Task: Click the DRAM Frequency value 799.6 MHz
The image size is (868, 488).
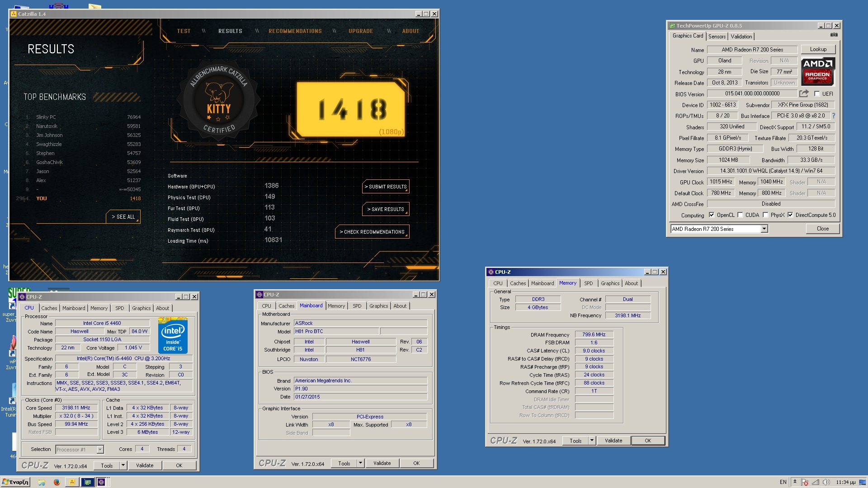Action: (594, 334)
